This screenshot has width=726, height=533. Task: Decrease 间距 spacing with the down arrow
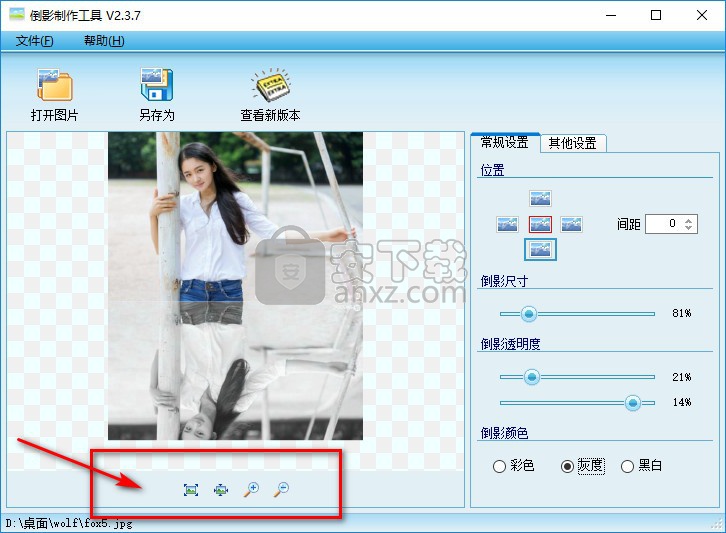coord(688,228)
